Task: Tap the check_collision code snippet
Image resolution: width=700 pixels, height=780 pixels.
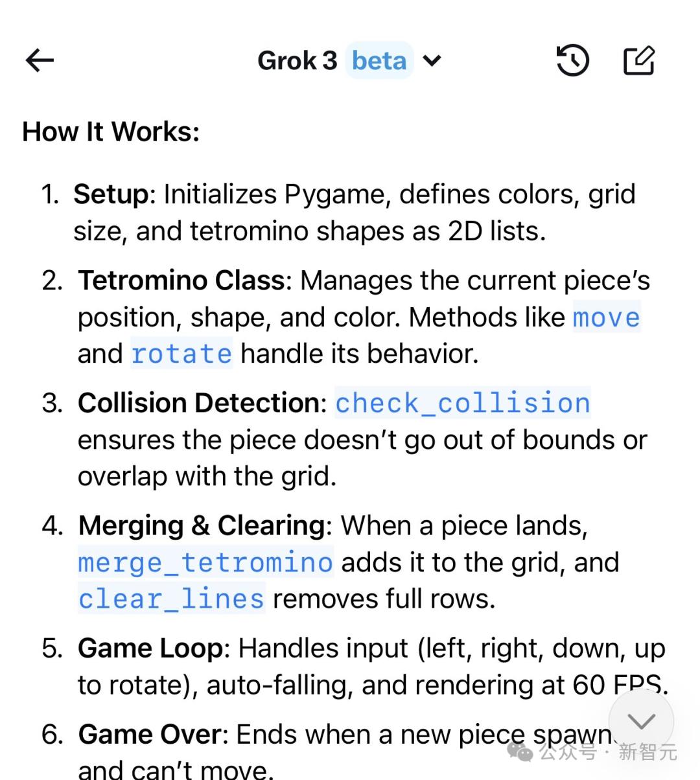Action: [463, 403]
